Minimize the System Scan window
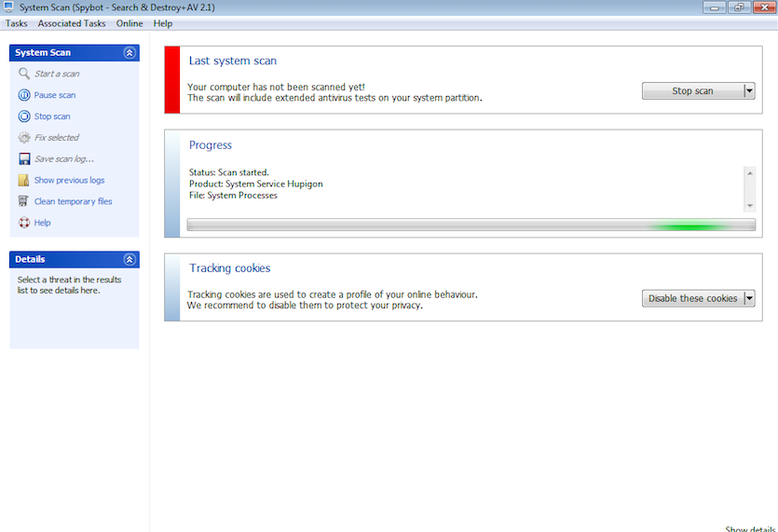This screenshot has height=532, width=778. pyautogui.click(x=715, y=7)
